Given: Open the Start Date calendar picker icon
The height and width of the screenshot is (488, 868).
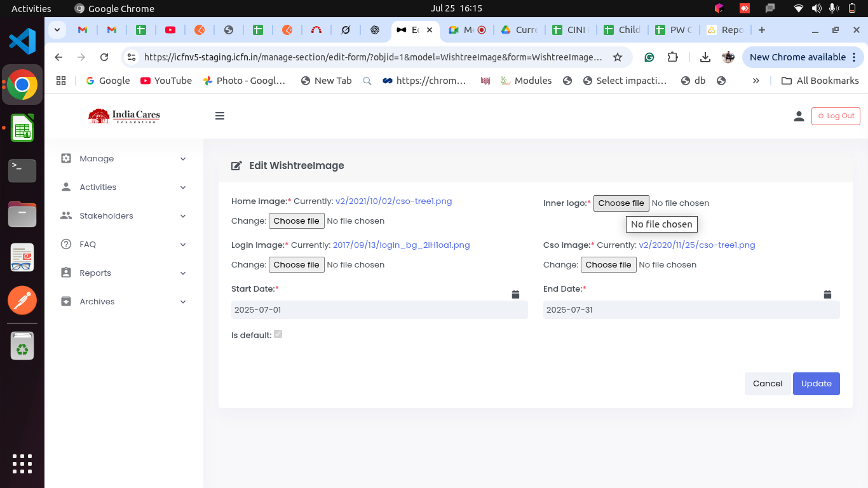Looking at the screenshot, I should [x=515, y=294].
